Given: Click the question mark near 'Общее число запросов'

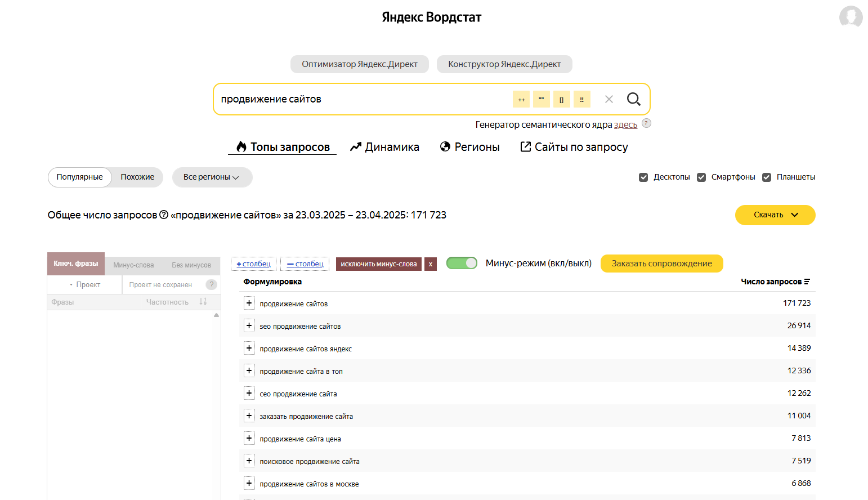Looking at the screenshot, I should [164, 215].
